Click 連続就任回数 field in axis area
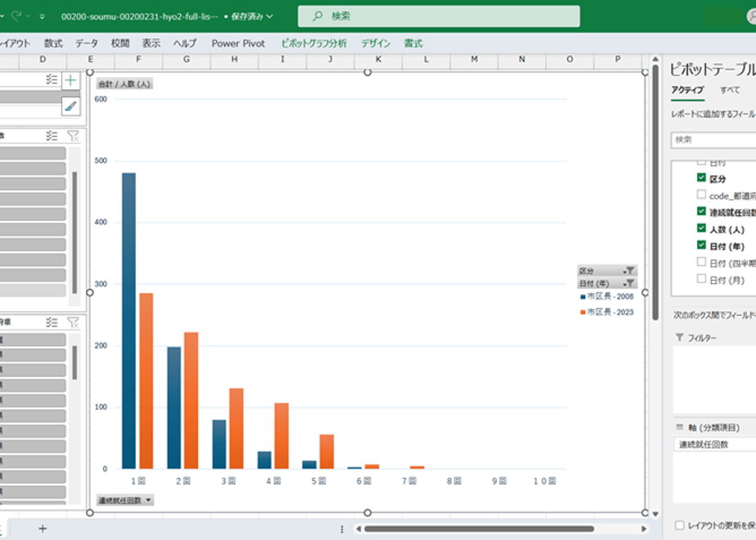 [714, 444]
